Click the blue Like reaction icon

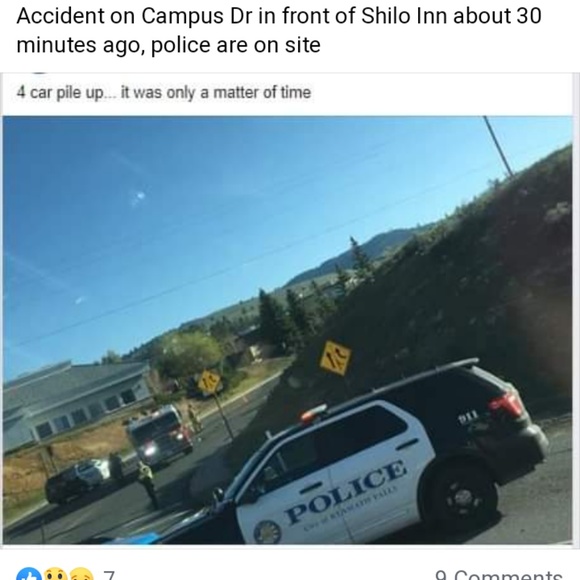click(x=29, y=574)
